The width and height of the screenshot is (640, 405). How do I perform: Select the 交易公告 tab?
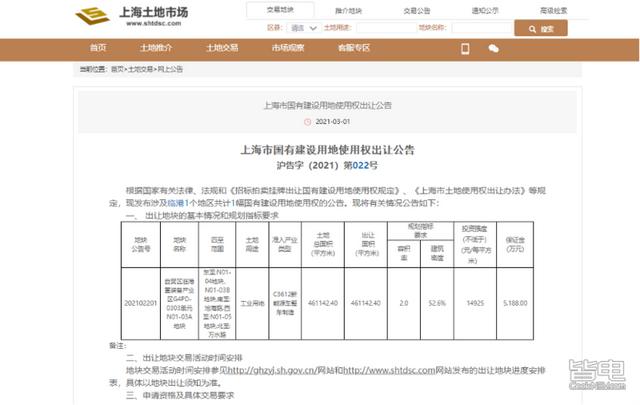417,11
